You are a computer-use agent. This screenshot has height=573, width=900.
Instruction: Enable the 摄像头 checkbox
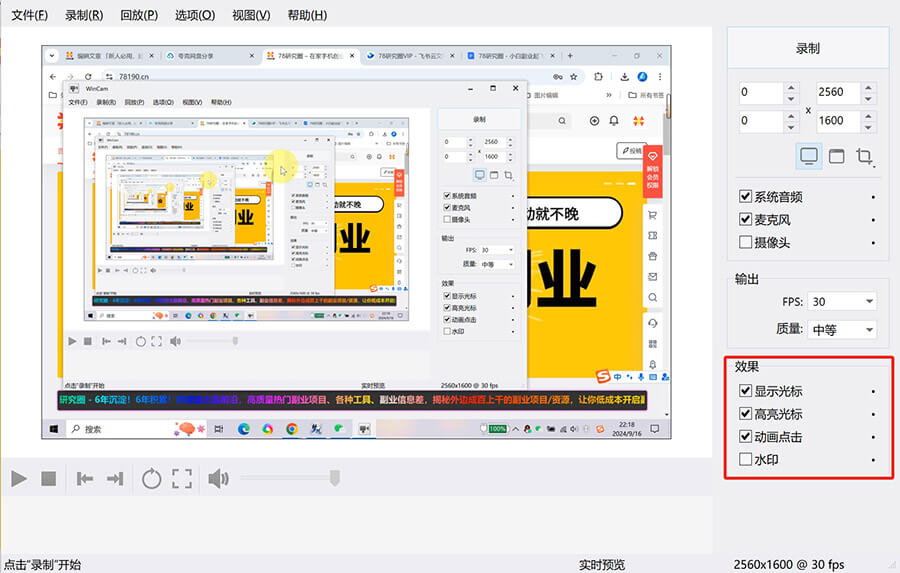point(746,242)
